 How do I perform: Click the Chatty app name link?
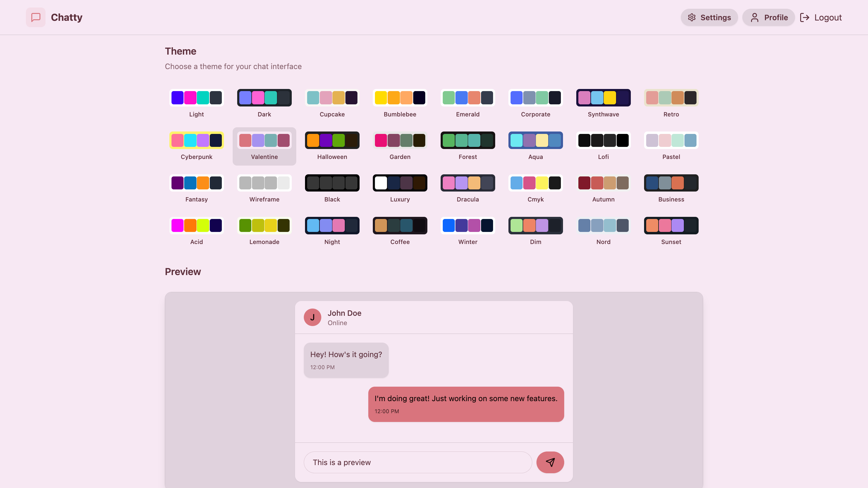[66, 17]
